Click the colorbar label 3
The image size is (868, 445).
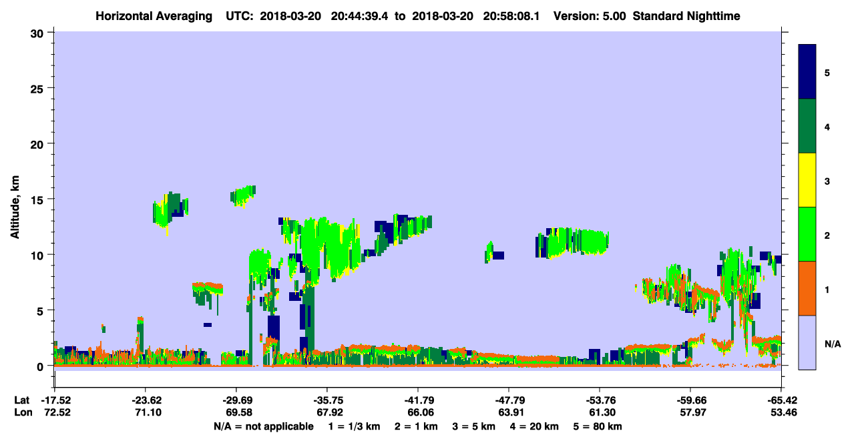coord(827,180)
